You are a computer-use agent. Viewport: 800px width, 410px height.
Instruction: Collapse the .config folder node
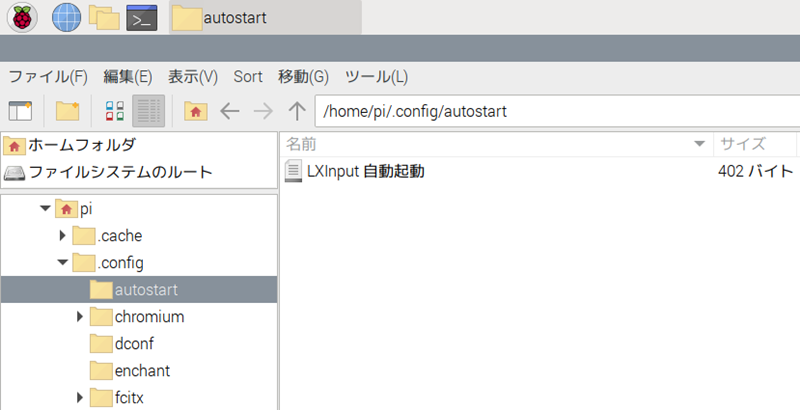[62, 263]
